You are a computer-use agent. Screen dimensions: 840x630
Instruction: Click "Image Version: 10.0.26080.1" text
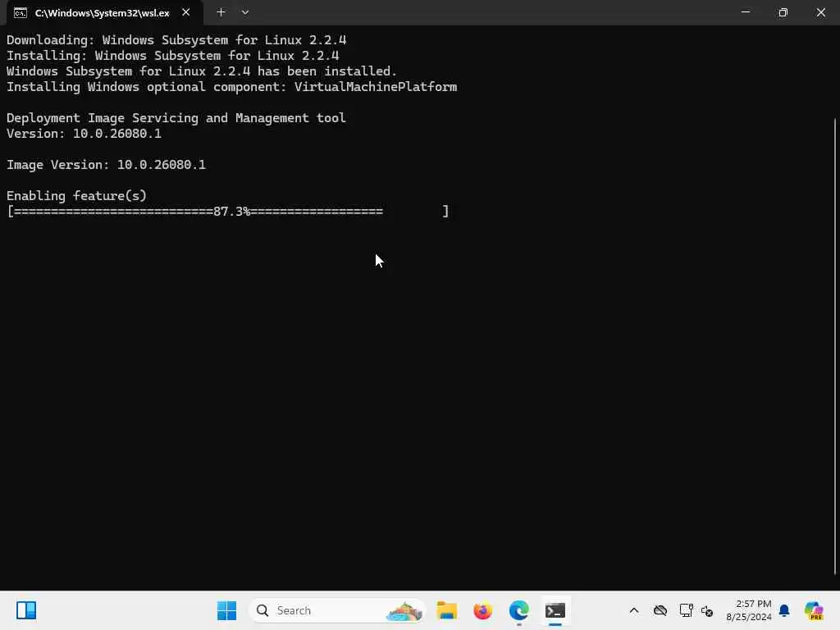click(x=106, y=164)
